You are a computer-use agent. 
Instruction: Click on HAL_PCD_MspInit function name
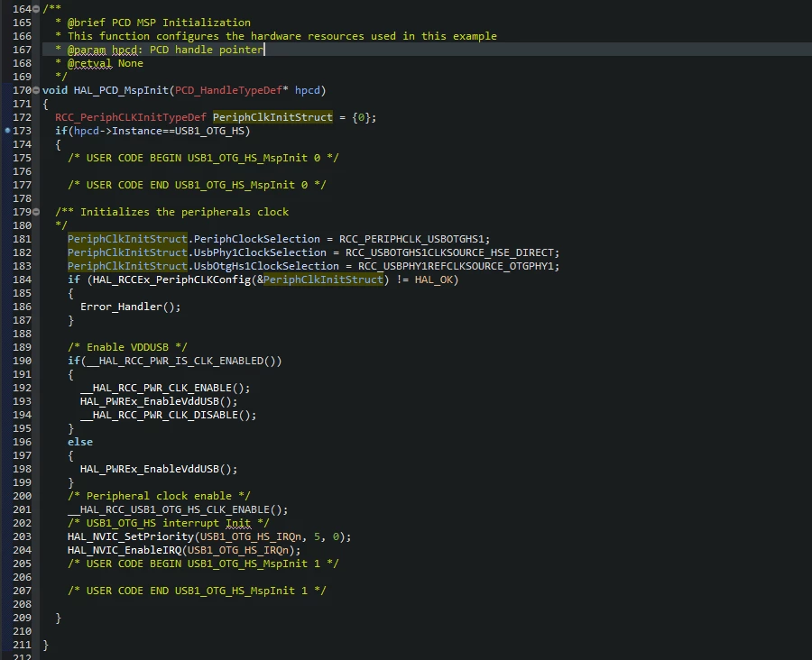[121, 90]
